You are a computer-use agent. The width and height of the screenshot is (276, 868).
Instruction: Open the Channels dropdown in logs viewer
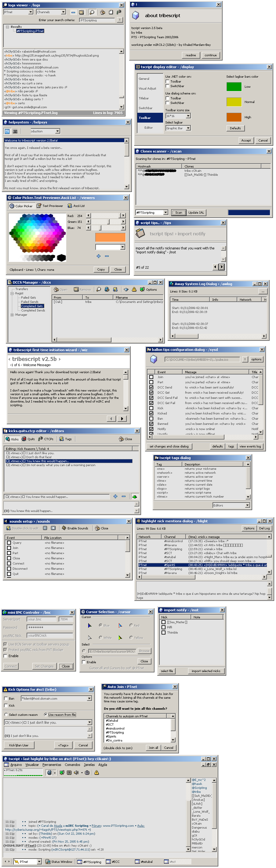pyautogui.click(x=63, y=12)
